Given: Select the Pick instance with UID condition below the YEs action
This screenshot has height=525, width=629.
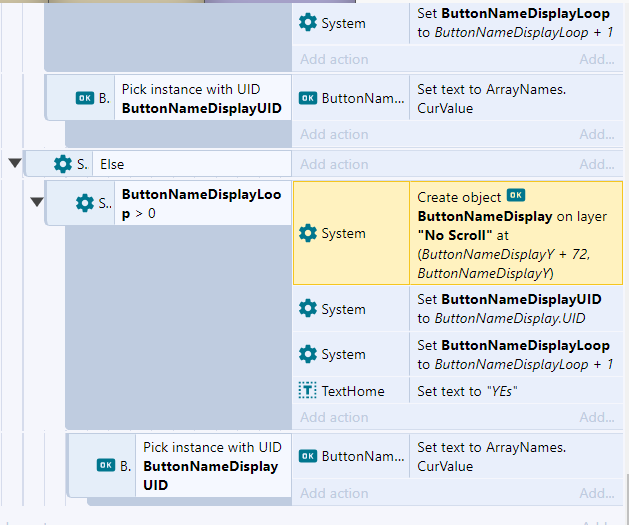Looking at the screenshot, I should point(213,466).
